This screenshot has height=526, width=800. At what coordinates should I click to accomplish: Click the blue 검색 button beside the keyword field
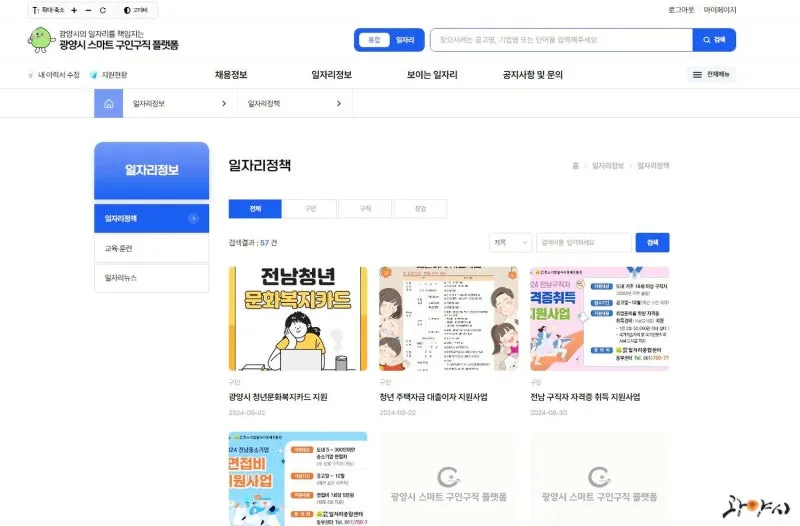tap(652, 242)
